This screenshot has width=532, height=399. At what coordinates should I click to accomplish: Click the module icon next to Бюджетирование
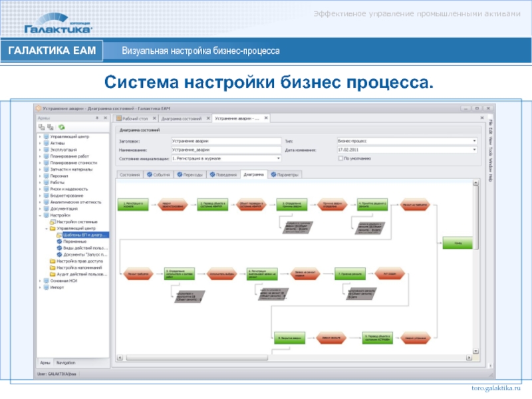point(47,196)
